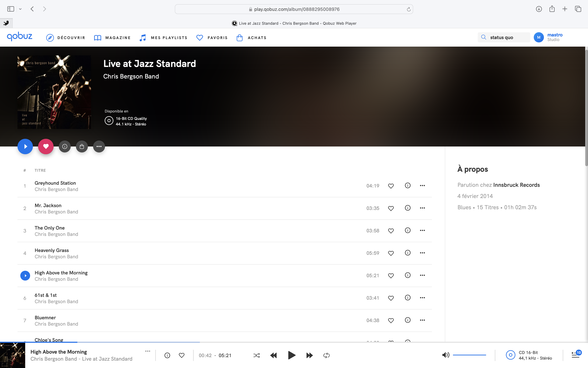
Task: Favorite the now-playing track in player bar
Action: (181, 355)
